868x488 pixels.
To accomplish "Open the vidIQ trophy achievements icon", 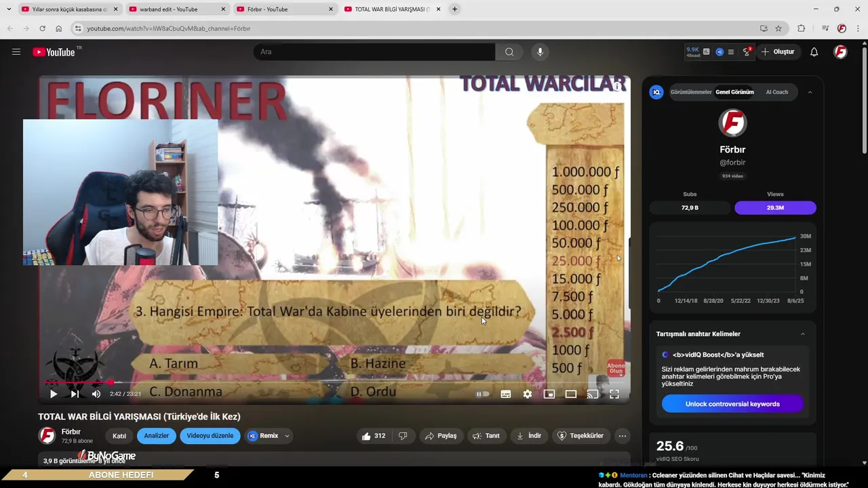I will click(747, 52).
